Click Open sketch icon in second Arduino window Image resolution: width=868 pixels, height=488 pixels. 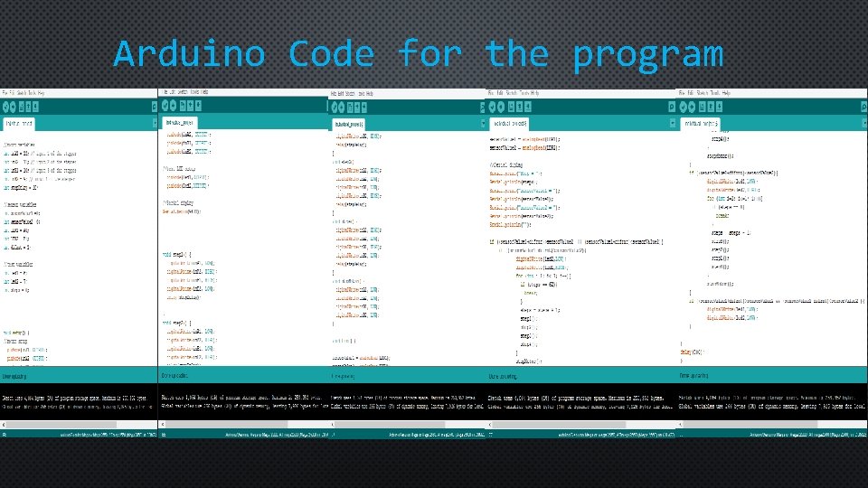(x=190, y=105)
